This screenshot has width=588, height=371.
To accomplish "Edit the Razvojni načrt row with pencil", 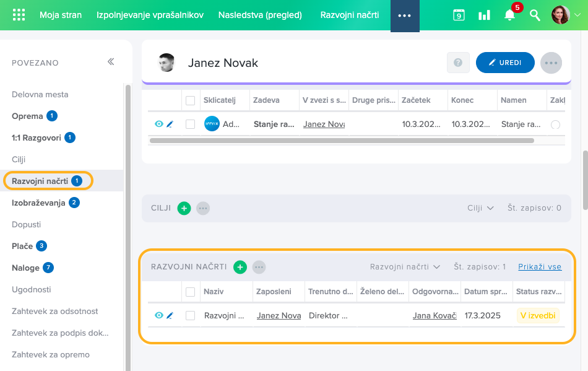I will click(170, 315).
